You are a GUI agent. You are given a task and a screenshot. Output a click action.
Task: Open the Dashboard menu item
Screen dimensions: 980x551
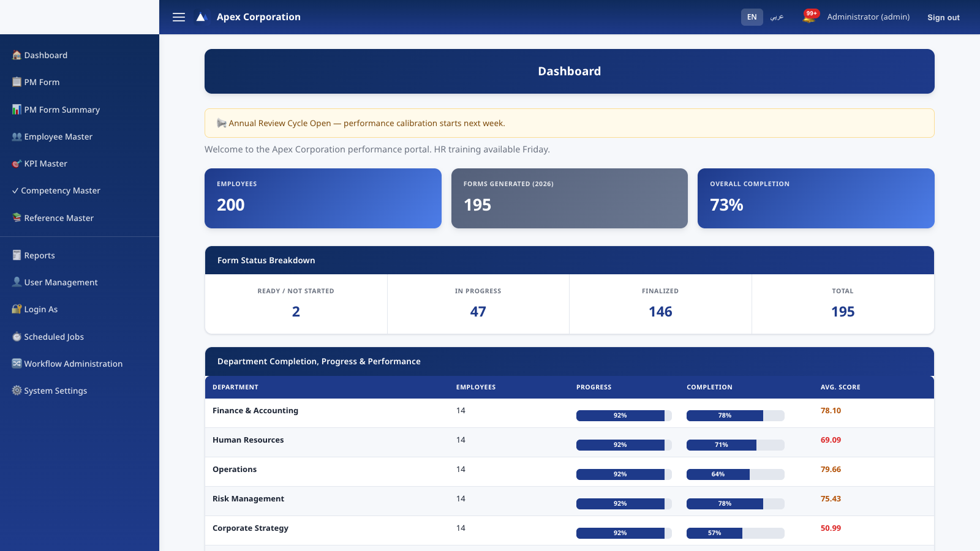click(x=80, y=55)
